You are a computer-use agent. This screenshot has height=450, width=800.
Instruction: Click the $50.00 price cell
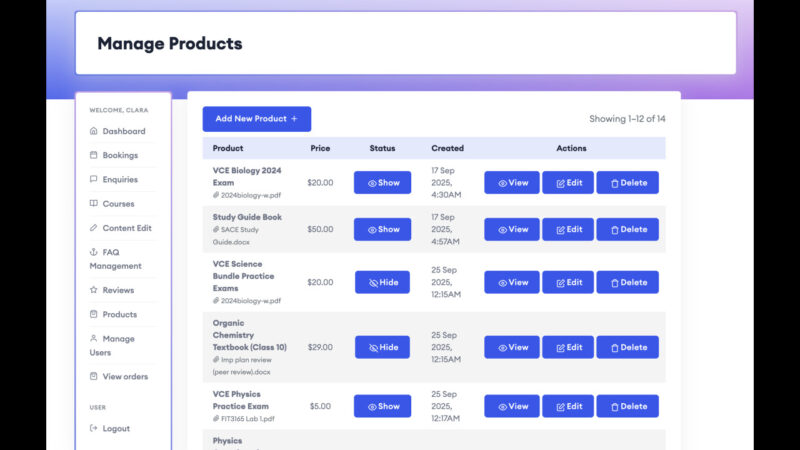[320, 230]
